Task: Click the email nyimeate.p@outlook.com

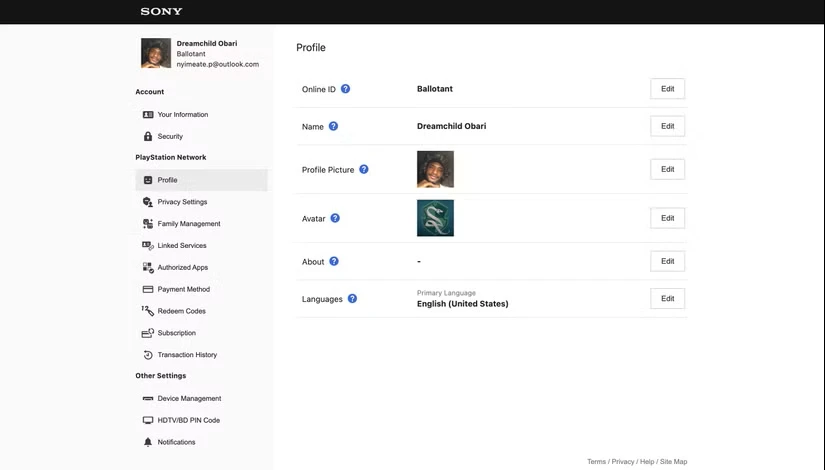Action: (x=217, y=64)
